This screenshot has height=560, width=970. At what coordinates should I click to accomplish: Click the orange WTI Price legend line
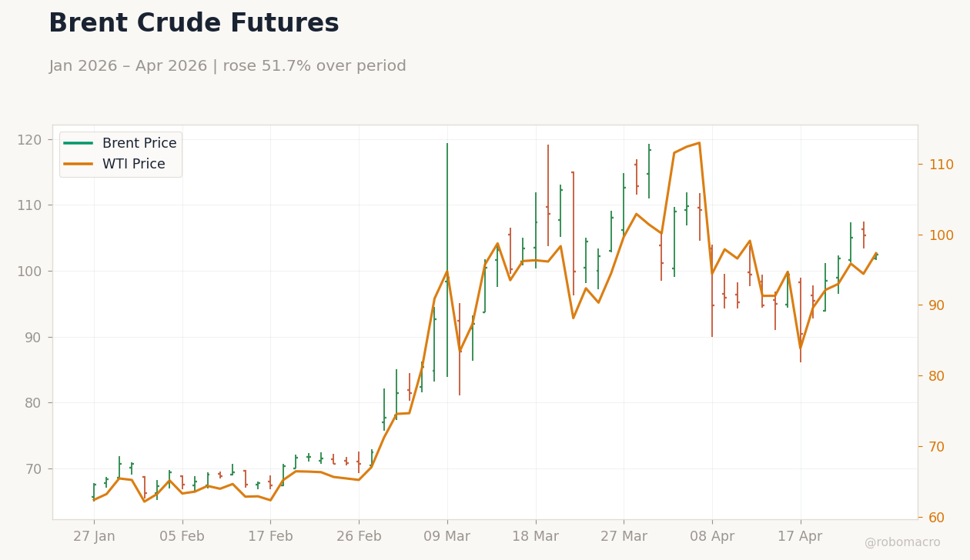click(x=79, y=165)
